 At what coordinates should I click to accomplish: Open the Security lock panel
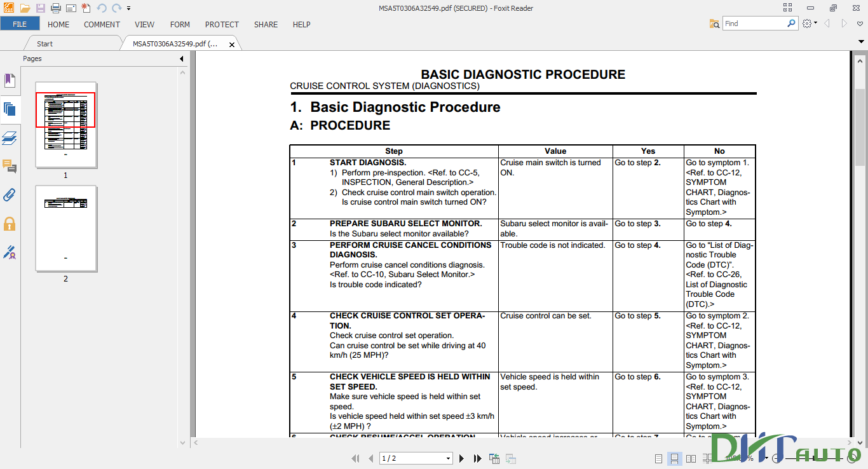[10, 224]
